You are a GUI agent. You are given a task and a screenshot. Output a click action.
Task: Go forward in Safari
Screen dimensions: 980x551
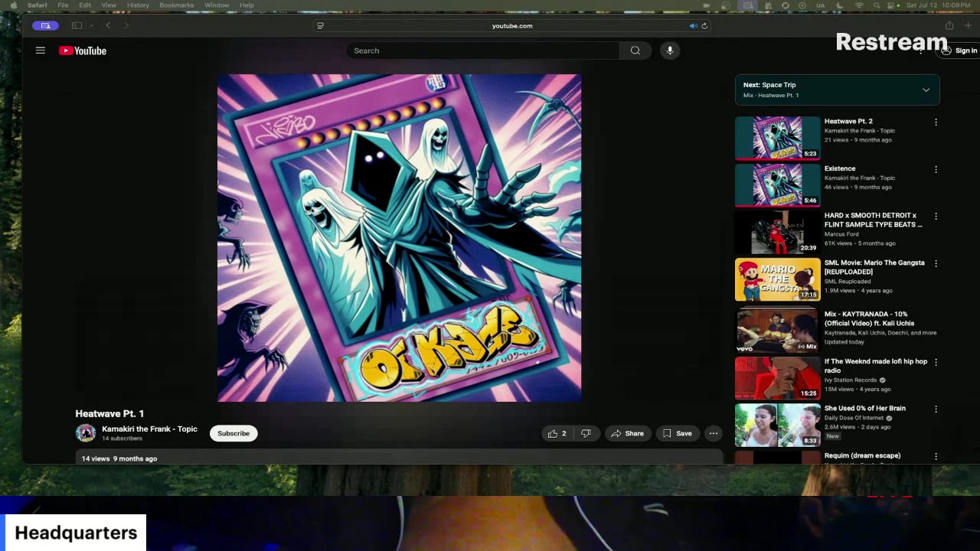(x=126, y=25)
